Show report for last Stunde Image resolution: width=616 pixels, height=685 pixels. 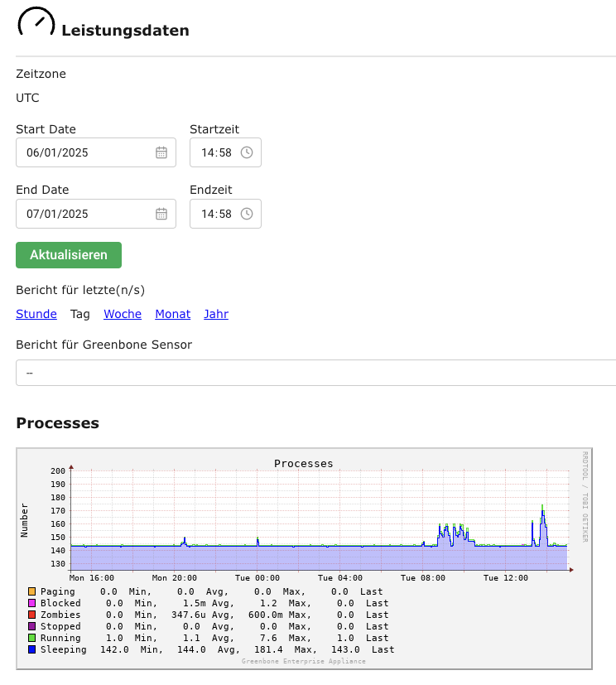tap(36, 314)
